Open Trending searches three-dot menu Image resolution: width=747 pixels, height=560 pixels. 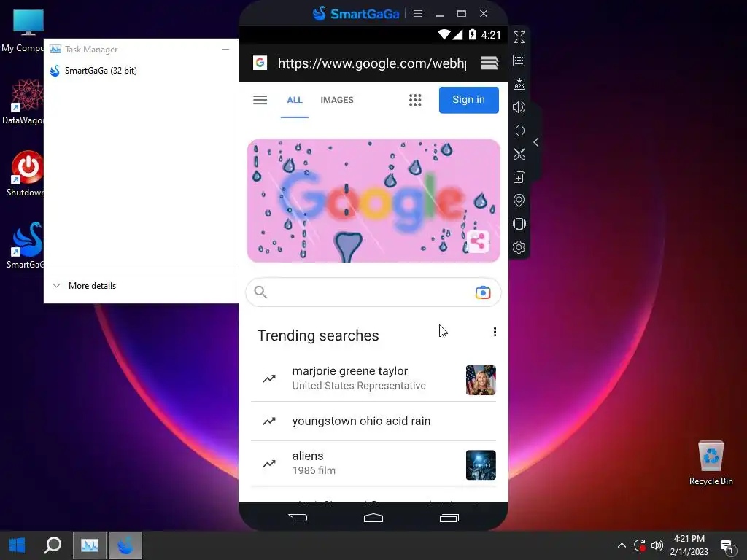(495, 332)
